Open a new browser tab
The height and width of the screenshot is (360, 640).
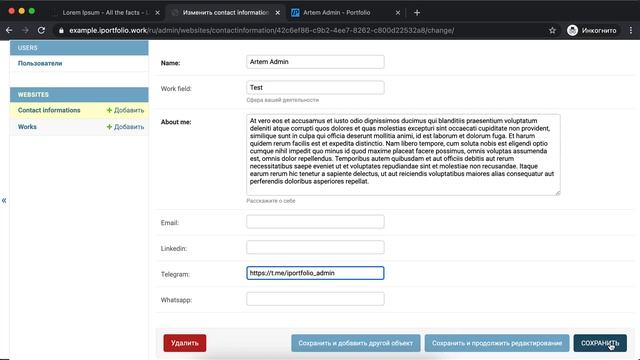tap(417, 13)
